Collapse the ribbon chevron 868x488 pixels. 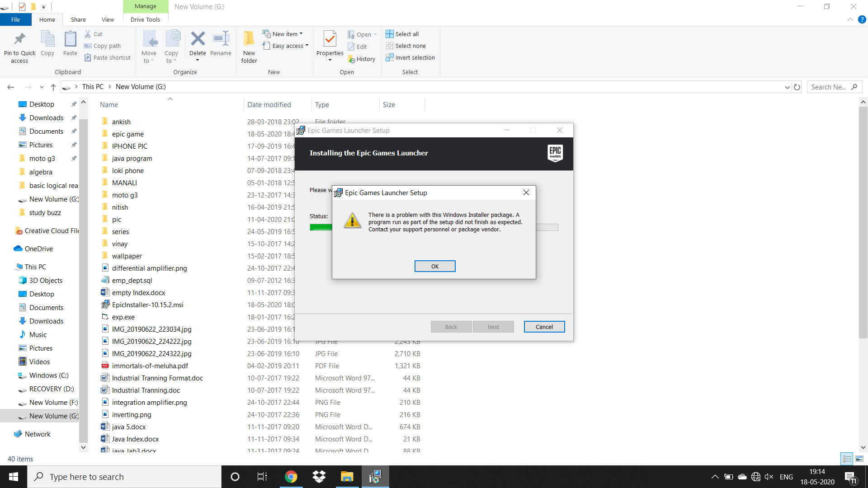850,19
